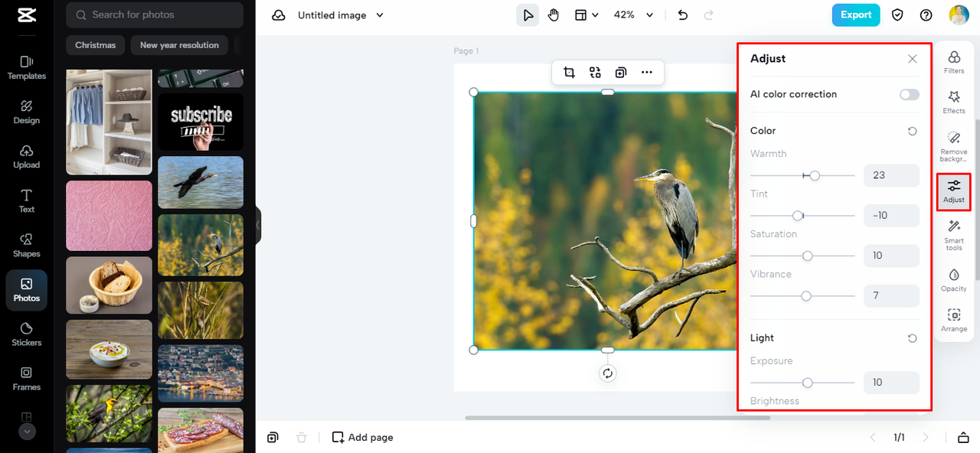The height and width of the screenshot is (453, 980).
Task: Click the crop tool above image
Action: tap(569, 73)
